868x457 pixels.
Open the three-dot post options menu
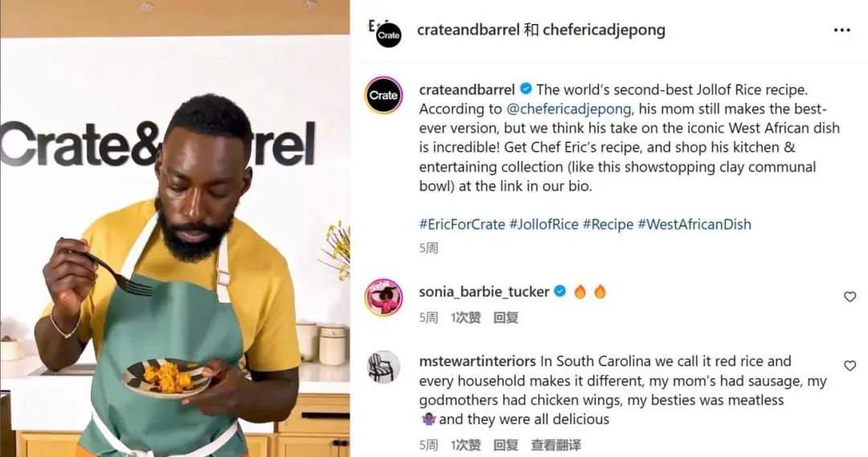tap(841, 31)
